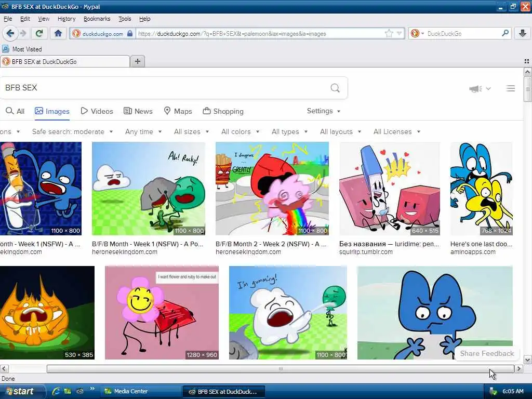The width and height of the screenshot is (532, 399).
Task: Open the Tools menu
Action: pos(125,19)
